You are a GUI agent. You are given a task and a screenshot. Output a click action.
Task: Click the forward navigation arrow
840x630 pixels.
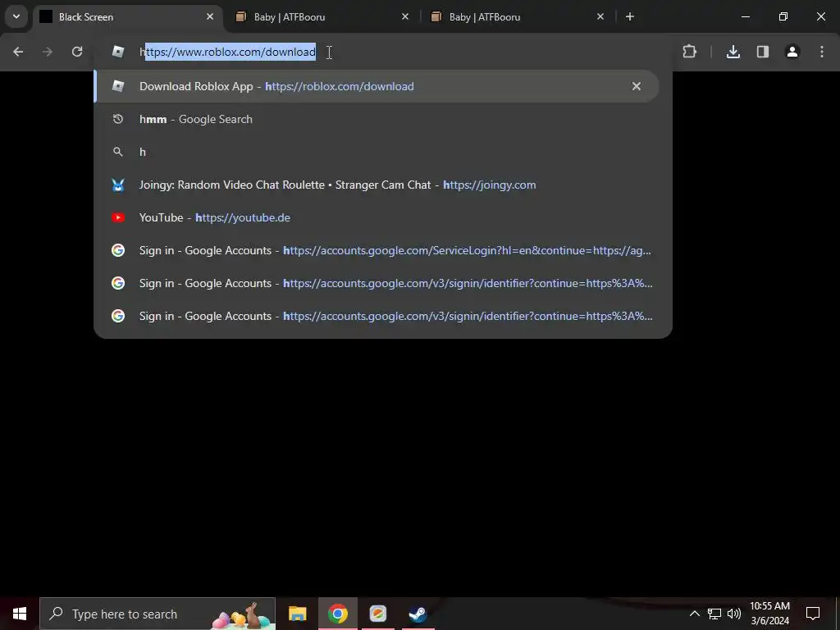tap(48, 52)
